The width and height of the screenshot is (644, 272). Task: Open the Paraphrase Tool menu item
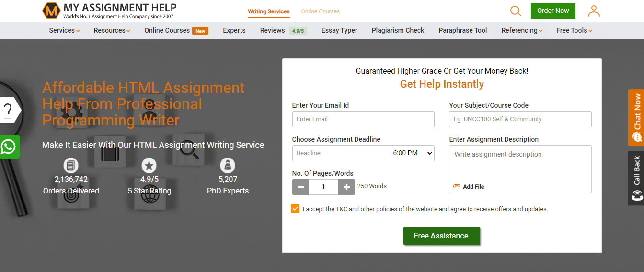462,30
